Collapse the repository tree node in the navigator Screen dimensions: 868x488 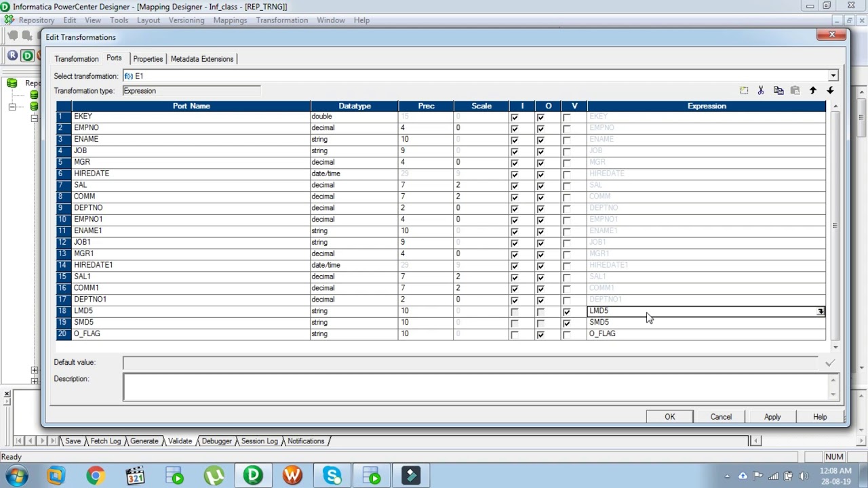[x=12, y=106]
